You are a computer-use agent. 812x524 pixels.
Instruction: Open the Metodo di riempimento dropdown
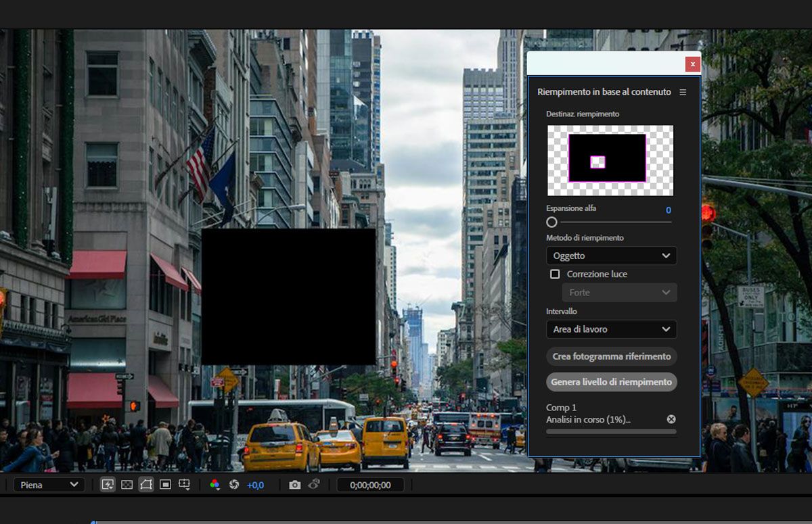click(611, 256)
